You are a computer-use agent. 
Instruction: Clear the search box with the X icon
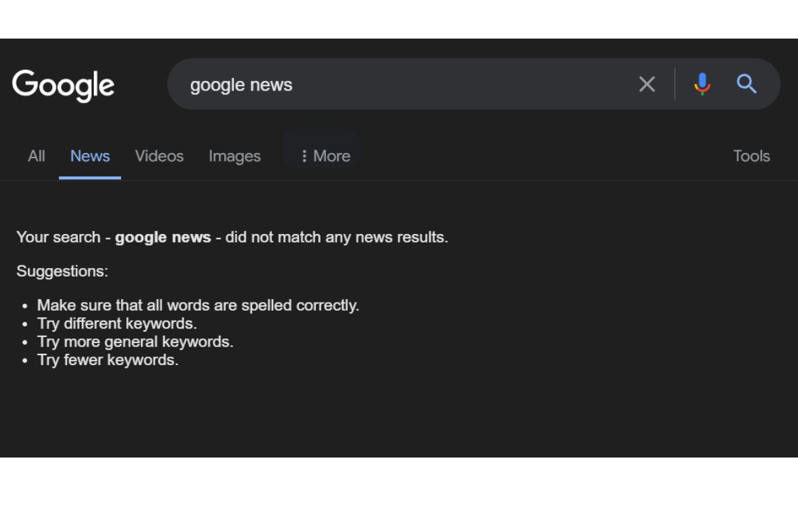pos(646,84)
